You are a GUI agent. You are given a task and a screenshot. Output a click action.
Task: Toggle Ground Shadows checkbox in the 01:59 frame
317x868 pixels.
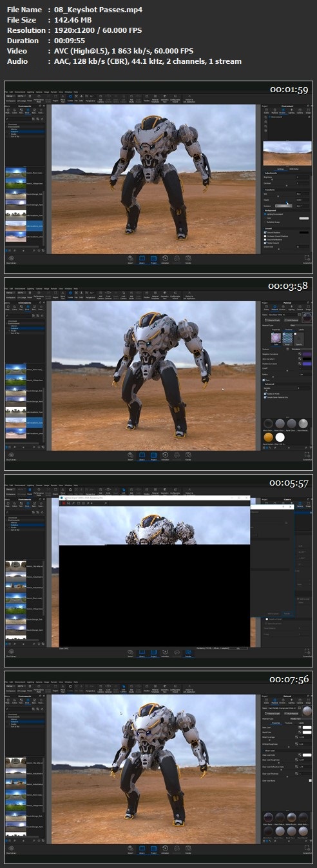265,232
